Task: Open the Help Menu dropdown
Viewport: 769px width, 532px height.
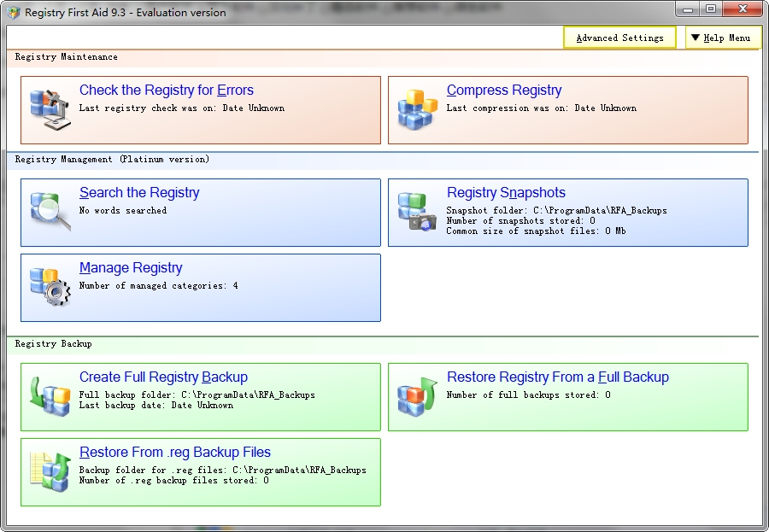Action: click(723, 38)
